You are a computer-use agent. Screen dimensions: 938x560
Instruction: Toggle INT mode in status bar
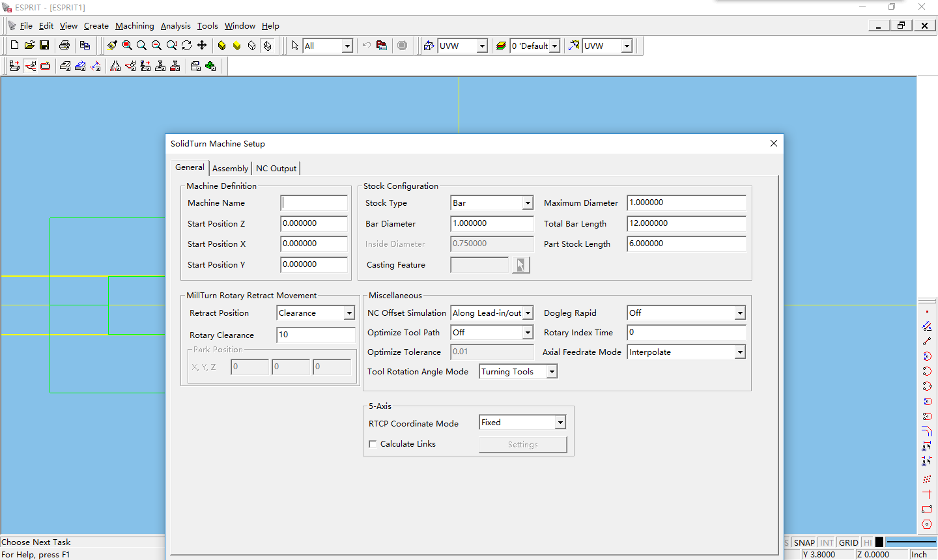coord(827,542)
